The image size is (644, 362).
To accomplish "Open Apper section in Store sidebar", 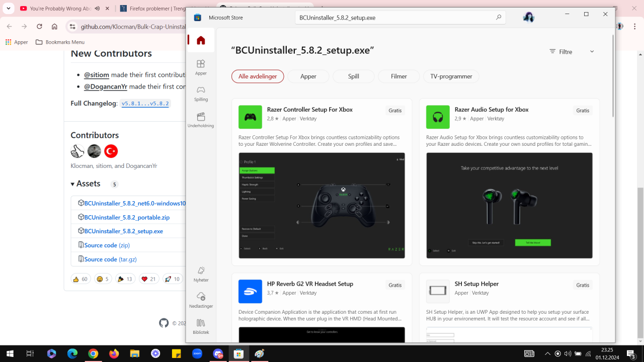I will pyautogui.click(x=201, y=67).
